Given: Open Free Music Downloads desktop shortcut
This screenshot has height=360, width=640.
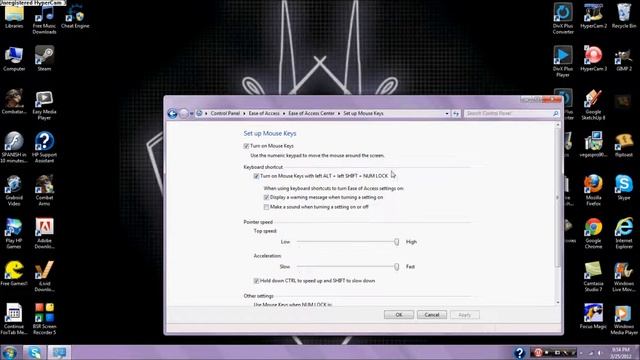Looking at the screenshot, I should click(44, 18).
